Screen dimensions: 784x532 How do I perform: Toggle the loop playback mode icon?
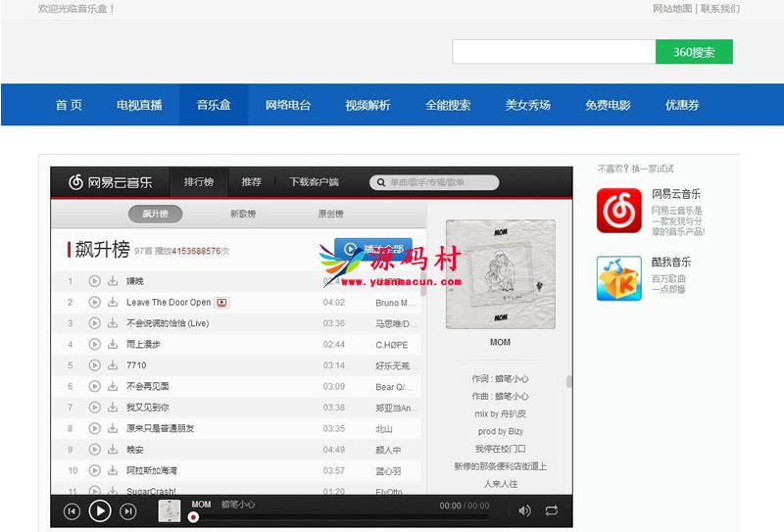[x=552, y=510]
